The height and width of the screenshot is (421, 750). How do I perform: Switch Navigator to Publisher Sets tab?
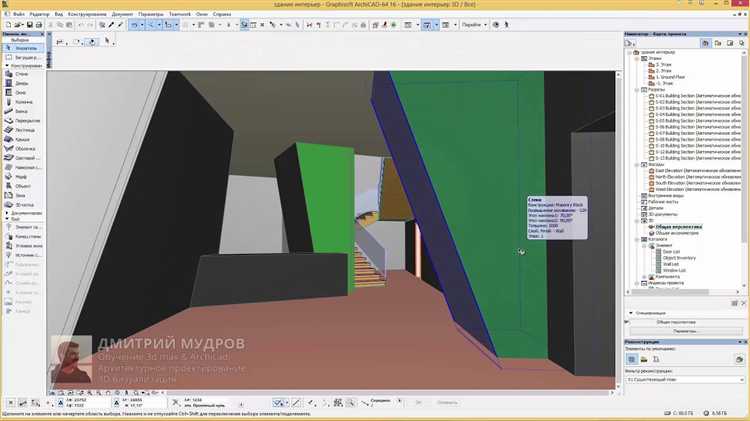pyautogui.click(x=741, y=44)
